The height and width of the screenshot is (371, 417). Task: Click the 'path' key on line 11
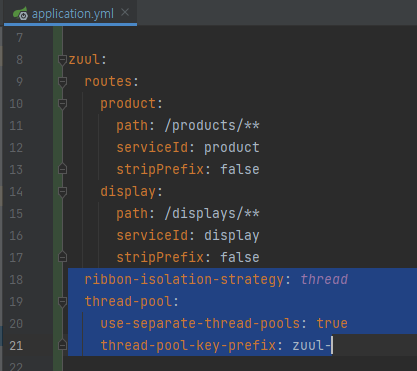click(x=132, y=126)
